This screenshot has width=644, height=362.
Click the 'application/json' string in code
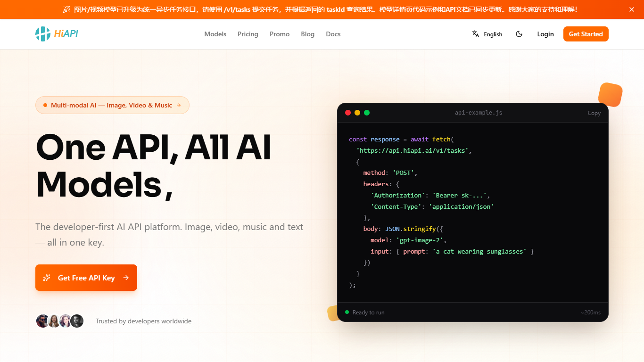tap(461, 206)
